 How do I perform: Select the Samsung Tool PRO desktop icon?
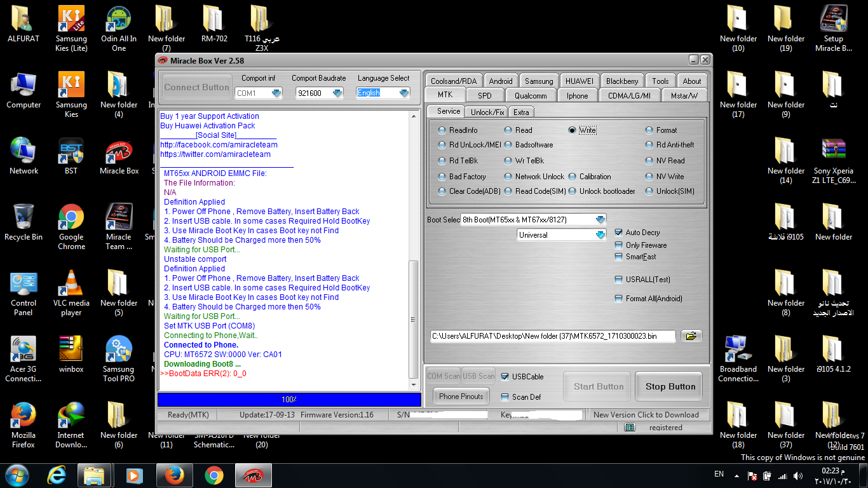point(119,359)
